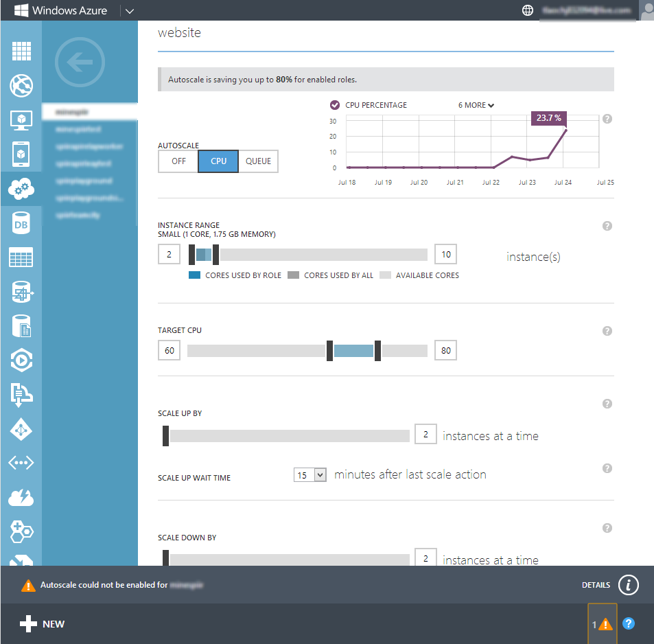
Task: Expand the 6 MORE metrics dropdown
Action: pos(476,105)
